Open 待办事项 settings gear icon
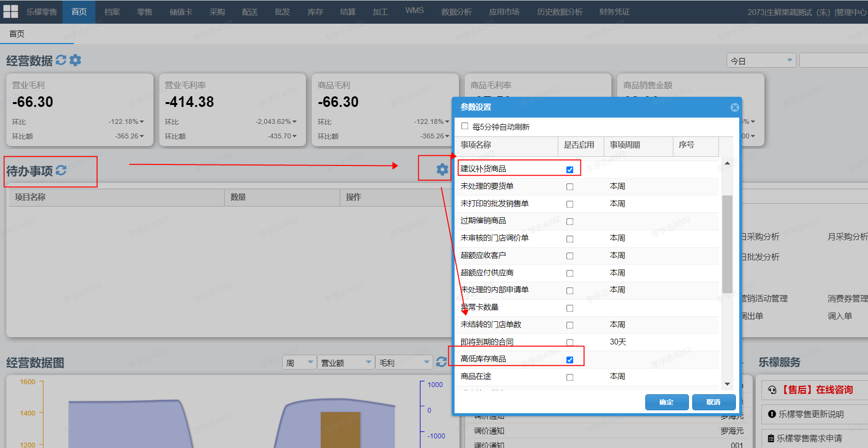This screenshot has height=448, width=868. click(442, 169)
